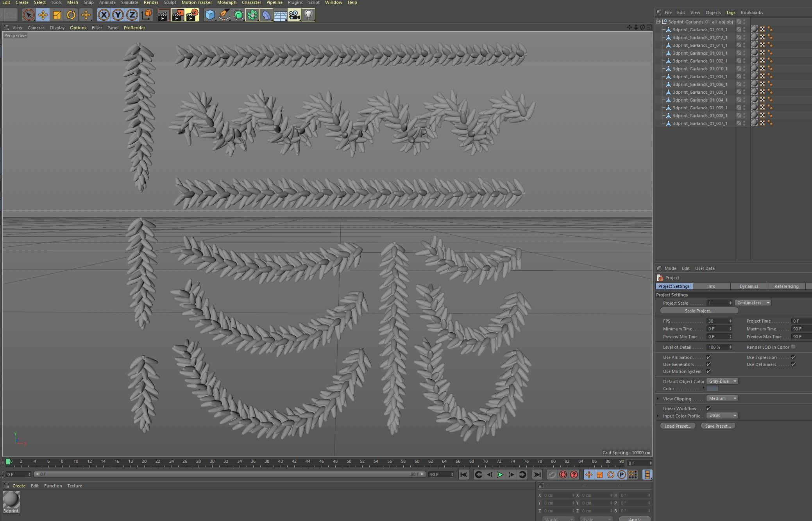Go to end of animation
Screen dimensions: 812x521
[x=537, y=475]
